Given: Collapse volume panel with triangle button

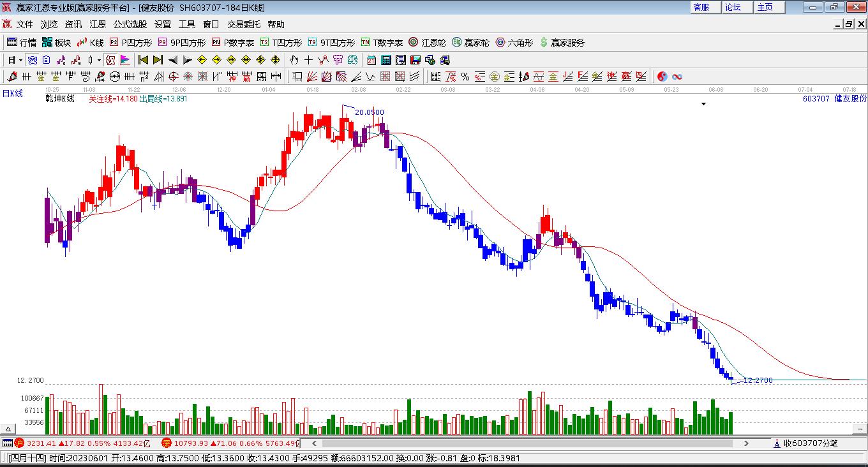Looking at the screenshot, I should [9, 429].
